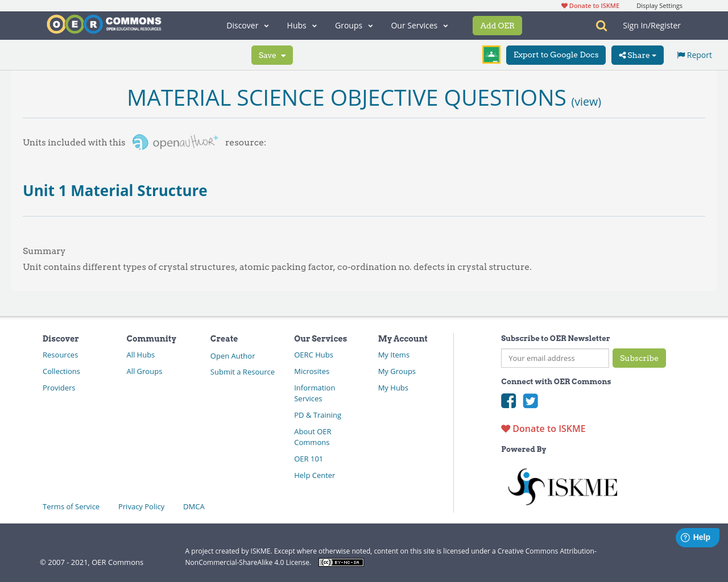Click the Creative Commons license badge

pyautogui.click(x=341, y=562)
